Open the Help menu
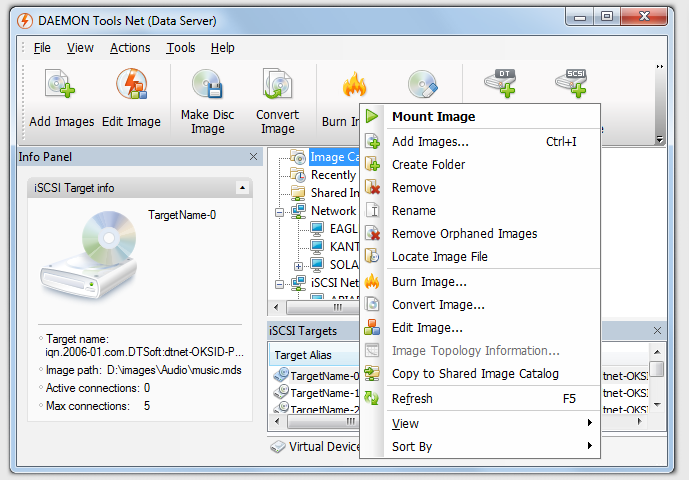 pos(222,47)
